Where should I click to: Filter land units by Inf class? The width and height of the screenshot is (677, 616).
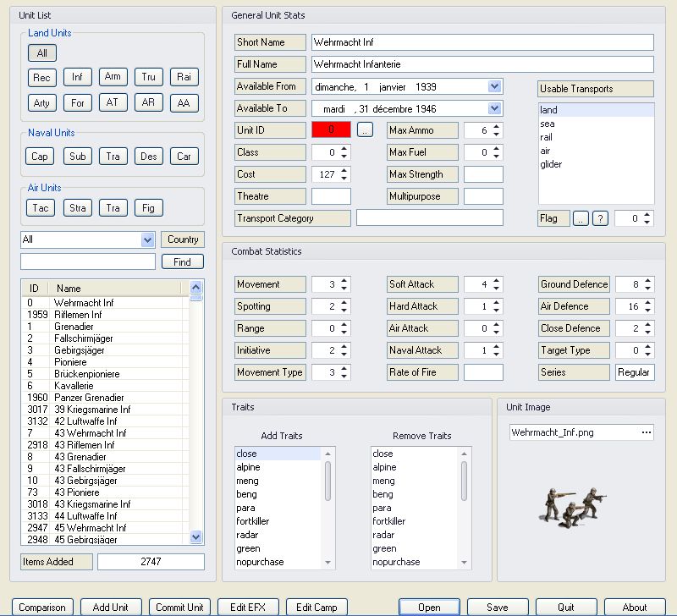click(77, 77)
